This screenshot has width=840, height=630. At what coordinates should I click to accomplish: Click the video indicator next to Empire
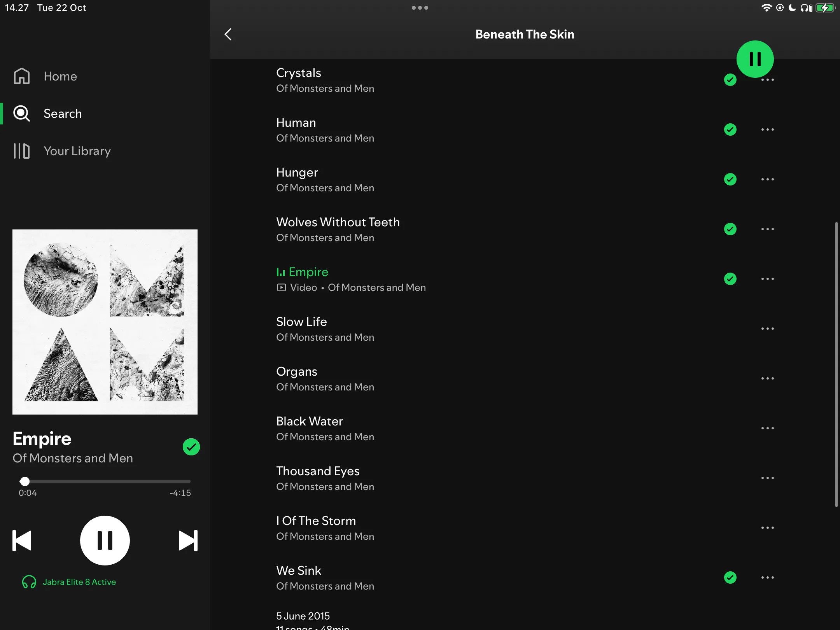coord(281,287)
